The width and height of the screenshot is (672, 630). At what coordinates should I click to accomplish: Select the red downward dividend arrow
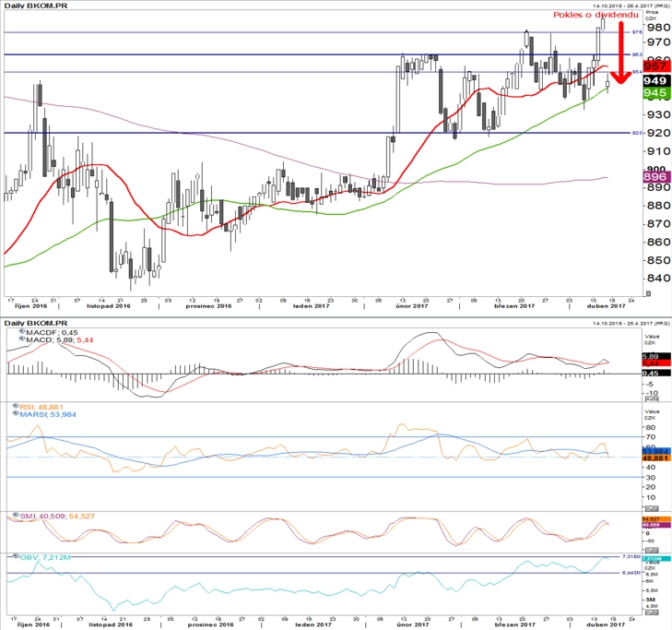pos(620,52)
